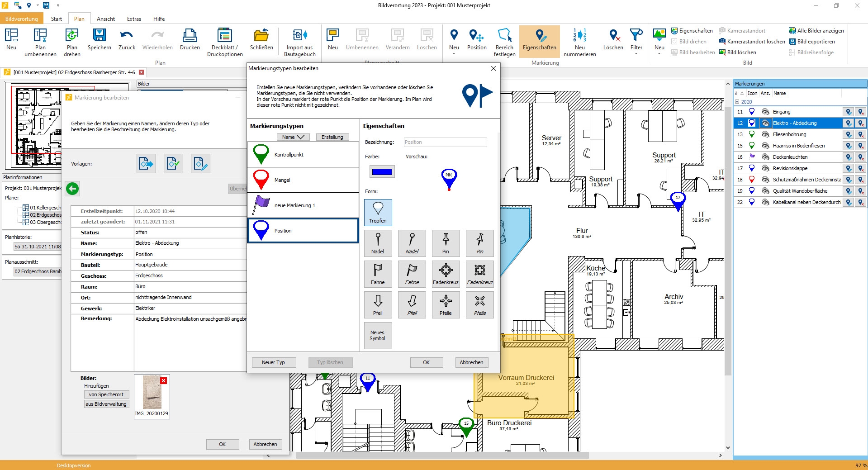868x470 pixels.
Task: Collapse the 2020 group in Markierungen
Action: coord(737,102)
